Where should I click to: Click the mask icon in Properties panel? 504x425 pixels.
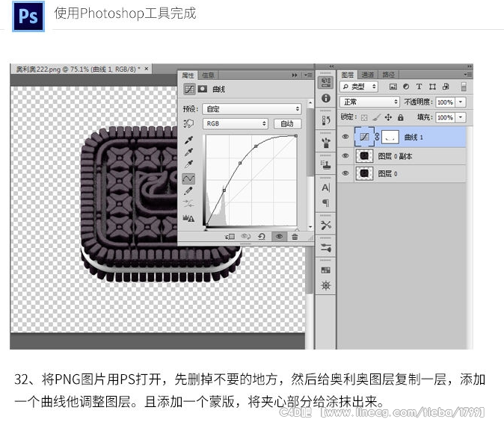[203, 89]
